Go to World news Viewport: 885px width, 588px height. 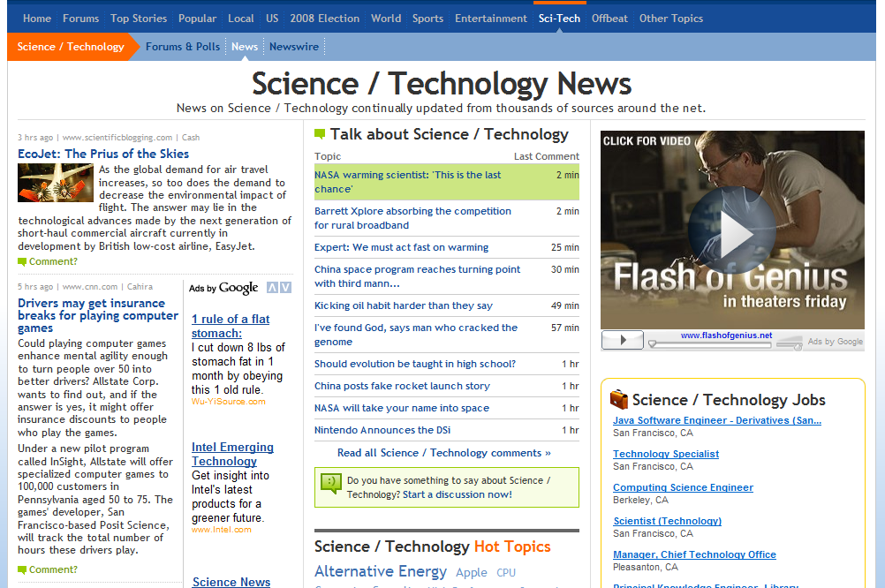click(386, 19)
